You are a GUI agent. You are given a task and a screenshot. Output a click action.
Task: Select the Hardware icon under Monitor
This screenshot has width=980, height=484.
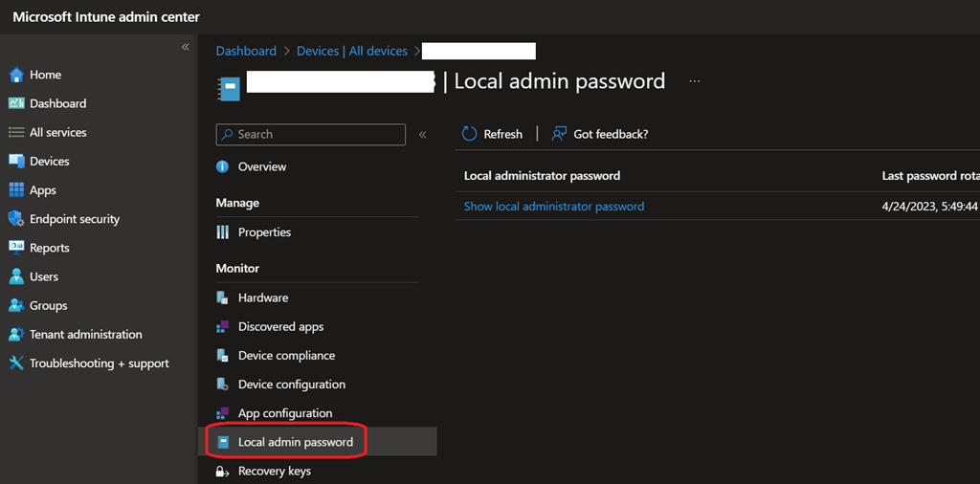(222, 298)
